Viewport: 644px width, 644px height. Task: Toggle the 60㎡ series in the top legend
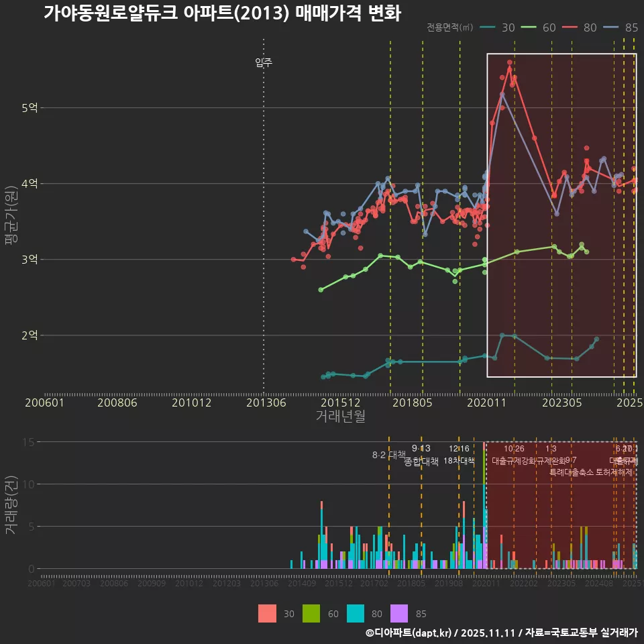point(541,28)
